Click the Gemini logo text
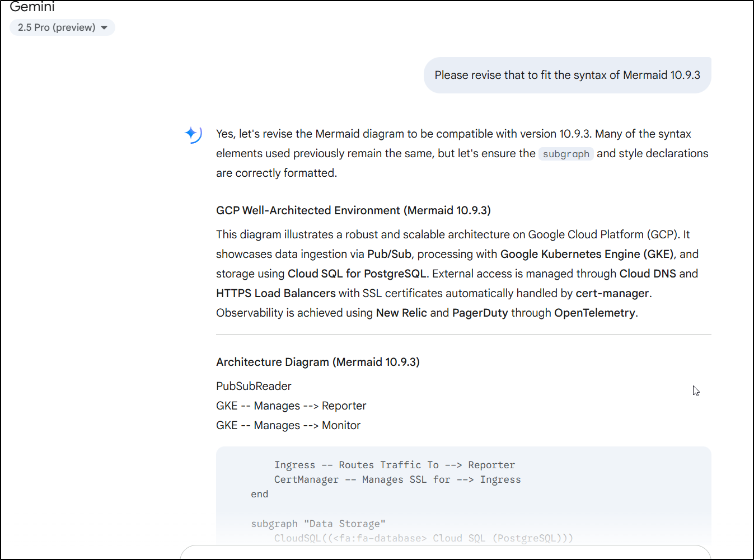The width and height of the screenshot is (754, 560). (x=32, y=7)
